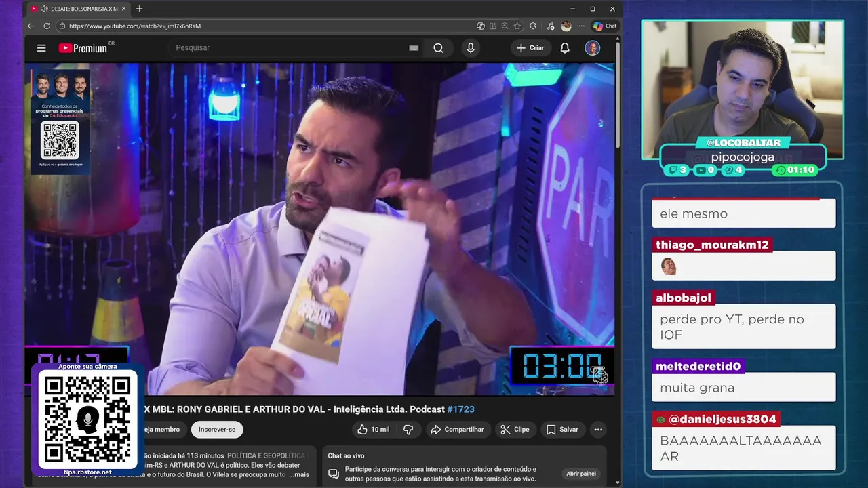Viewport: 868px width, 488px height.
Task: Click chat username meltederetid0
Action: (698, 367)
